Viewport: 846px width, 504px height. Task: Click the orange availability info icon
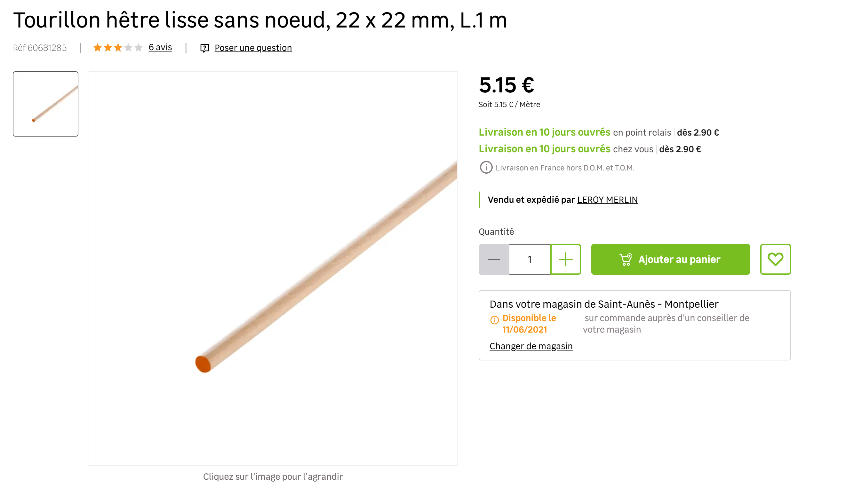494,319
